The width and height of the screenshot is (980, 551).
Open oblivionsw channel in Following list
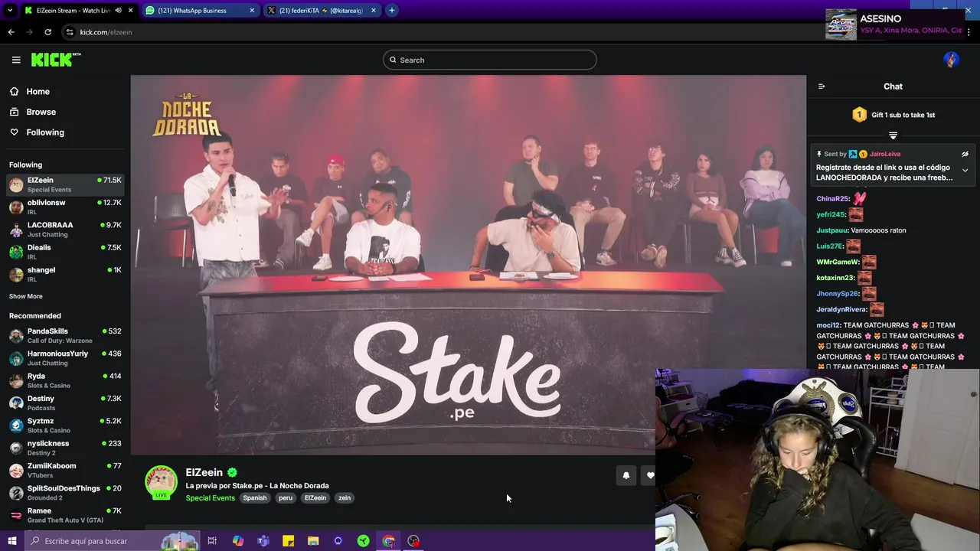(65, 207)
